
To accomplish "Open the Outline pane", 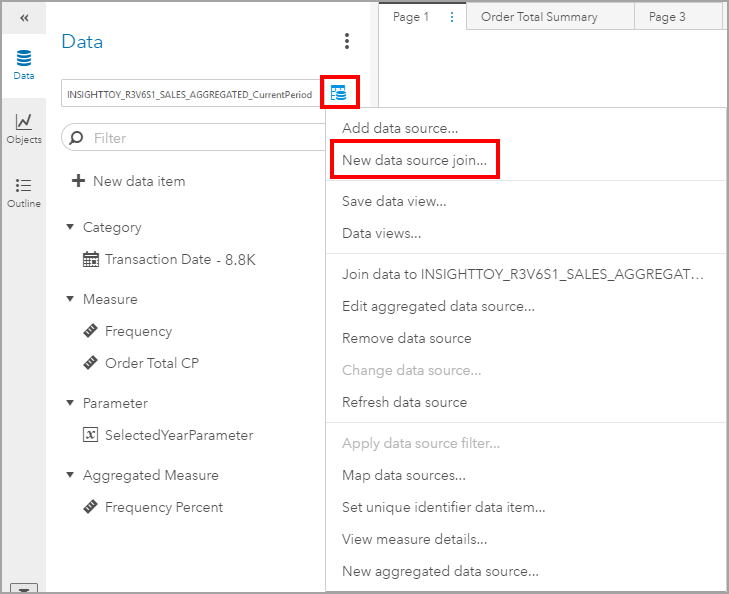I will (x=23, y=192).
